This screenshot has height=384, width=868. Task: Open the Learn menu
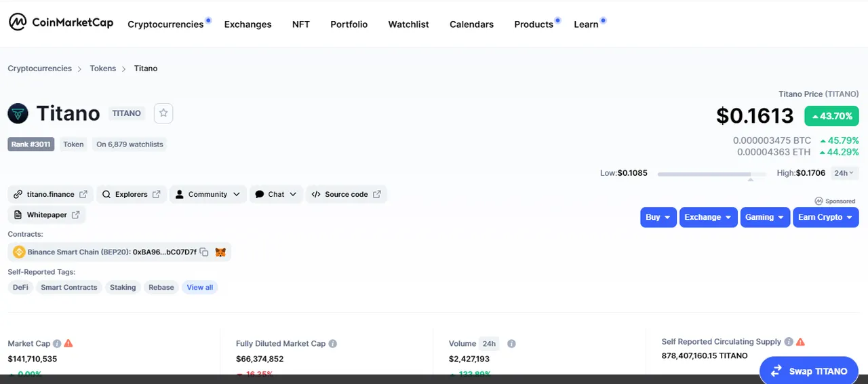coord(586,24)
